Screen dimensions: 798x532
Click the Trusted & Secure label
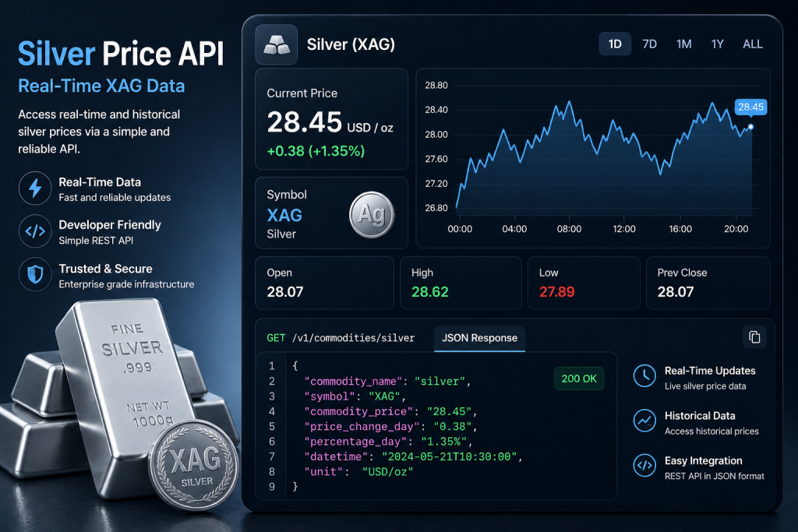pos(105,269)
